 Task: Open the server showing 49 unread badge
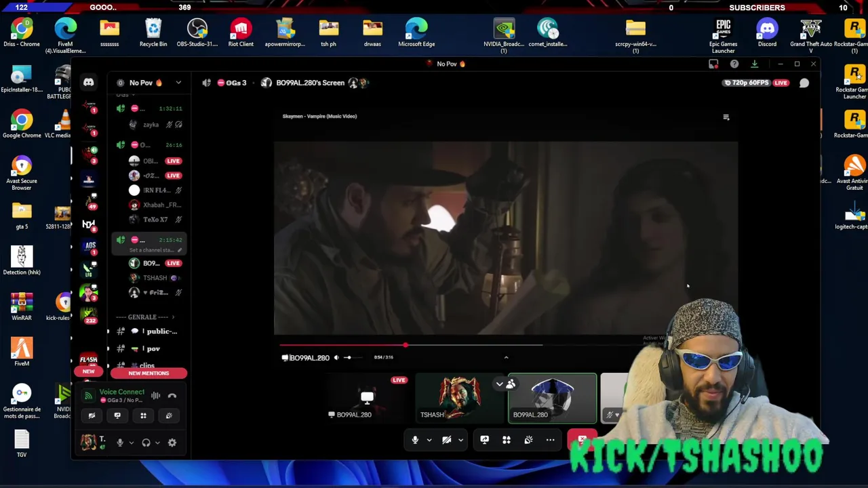(x=89, y=201)
